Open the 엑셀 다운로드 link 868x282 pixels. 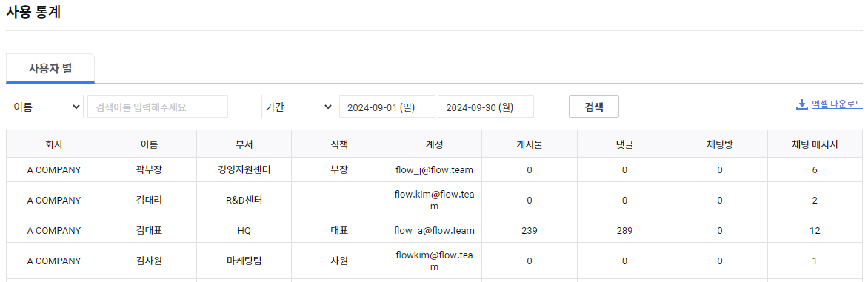[837, 104]
